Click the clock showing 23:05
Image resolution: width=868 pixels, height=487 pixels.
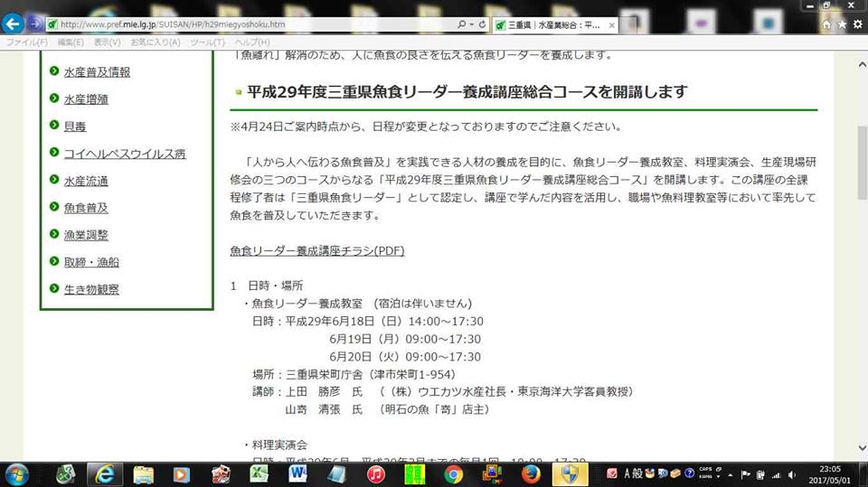pyautogui.click(x=830, y=469)
